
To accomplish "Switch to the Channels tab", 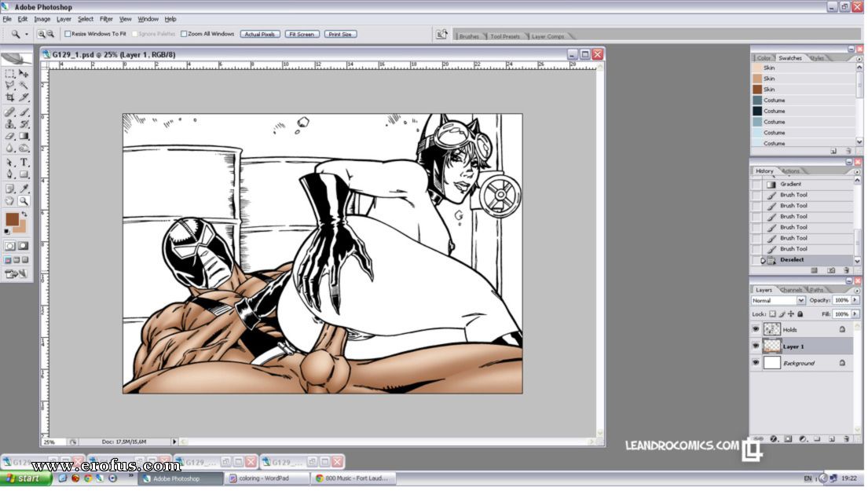I will click(x=790, y=290).
